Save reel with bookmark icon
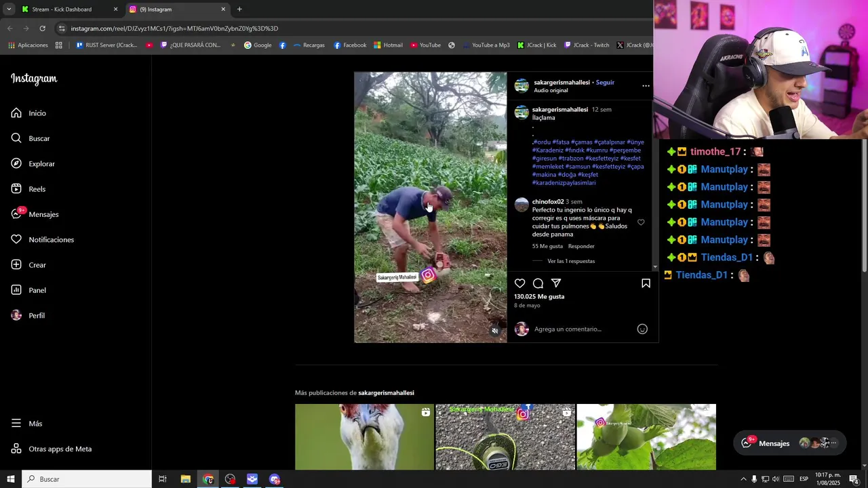The height and width of the screenshot is (488, 868). pos(646,283)
